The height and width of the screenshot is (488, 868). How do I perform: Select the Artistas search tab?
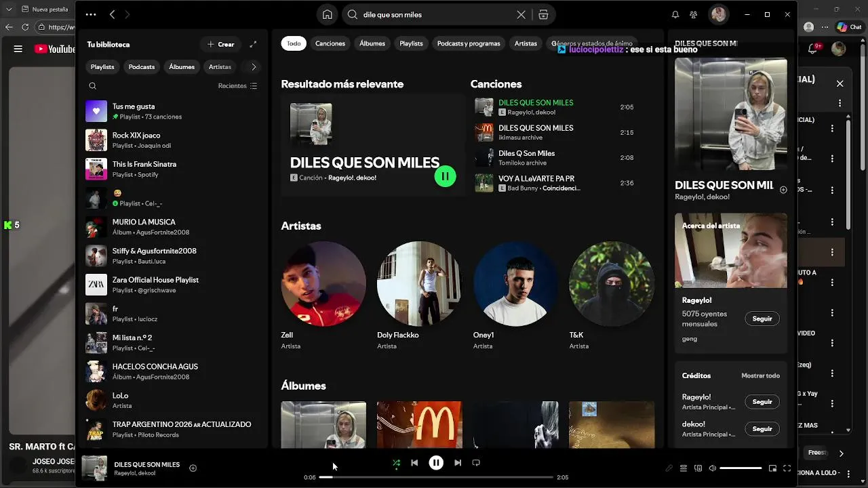(526, 43)
